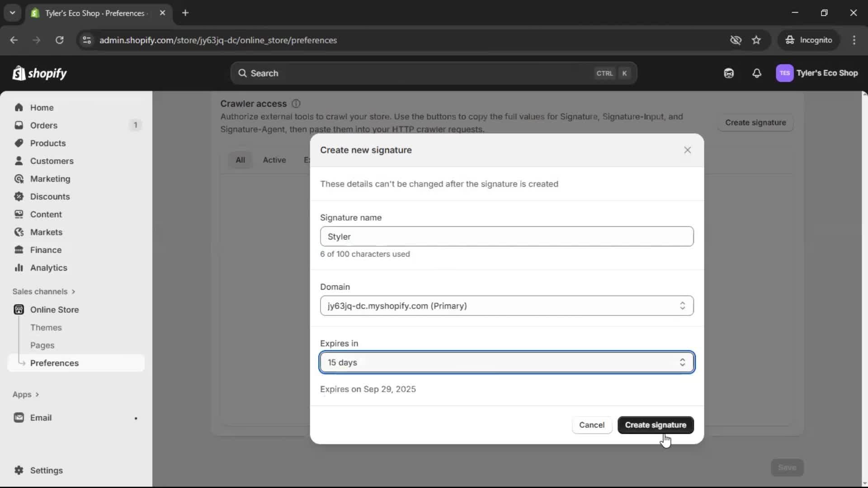This screenshot has width=868, height=488.
Task: Select the Customers sidebar icon
Action: click(19, 161)
